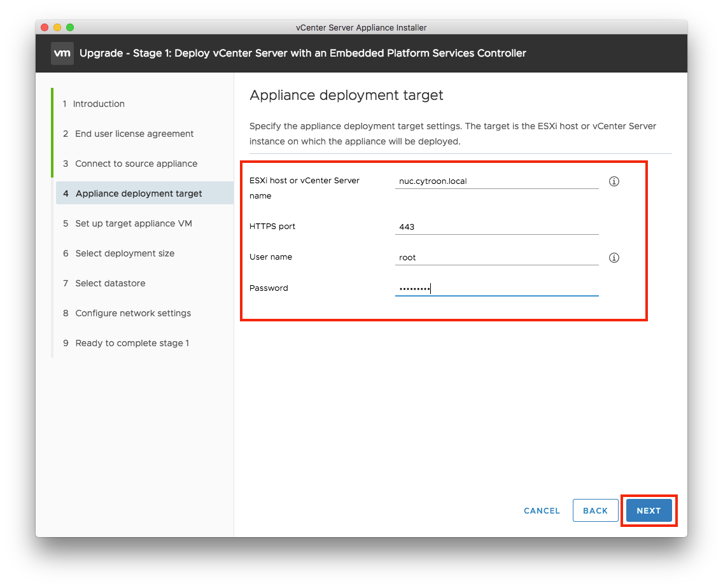Click the VMware vm logo in header
The image size is (723, 588).
[62, 53]
